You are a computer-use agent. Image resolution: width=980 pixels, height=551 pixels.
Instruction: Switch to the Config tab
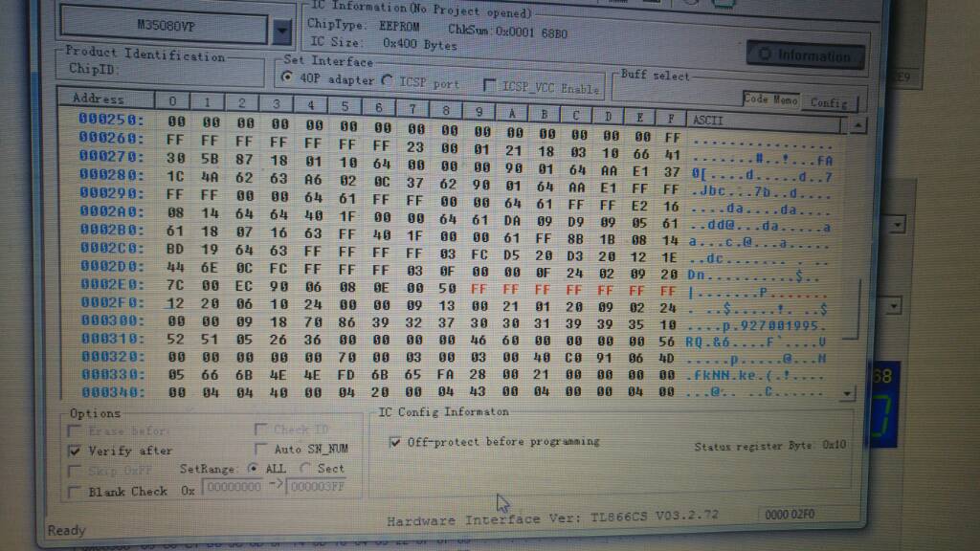[829, 101]
